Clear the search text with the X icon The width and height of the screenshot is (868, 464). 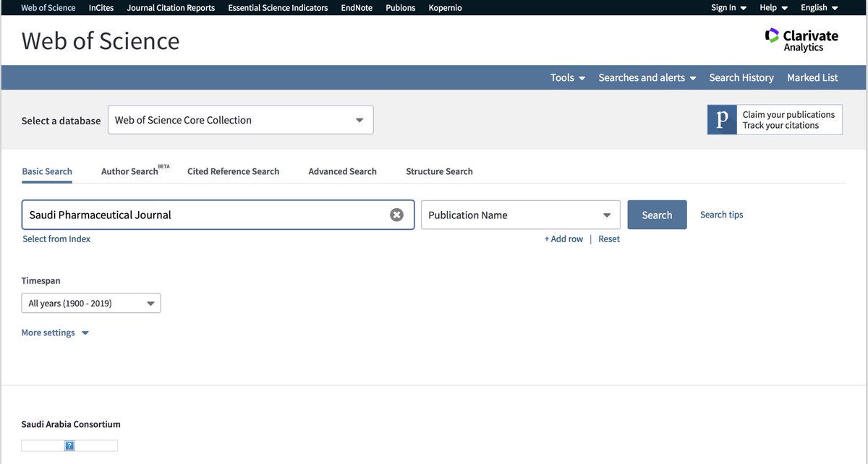[396, 215]
